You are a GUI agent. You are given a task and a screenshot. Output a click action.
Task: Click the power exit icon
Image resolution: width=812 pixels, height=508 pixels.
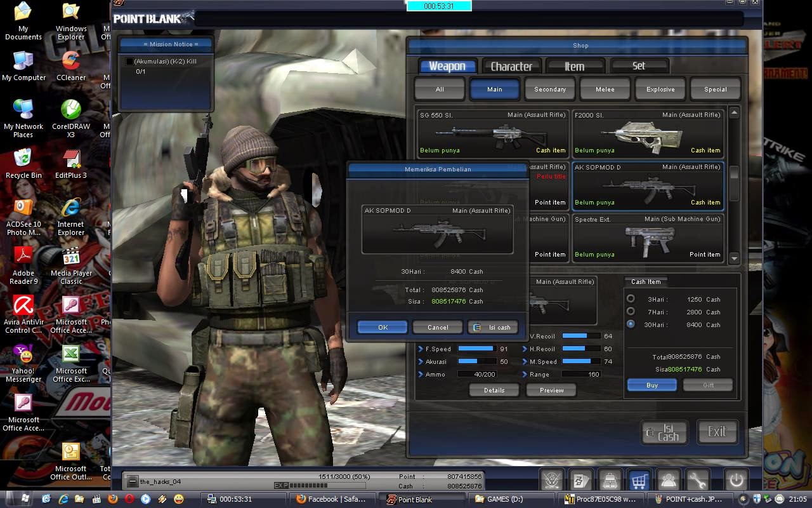point(736,481)
